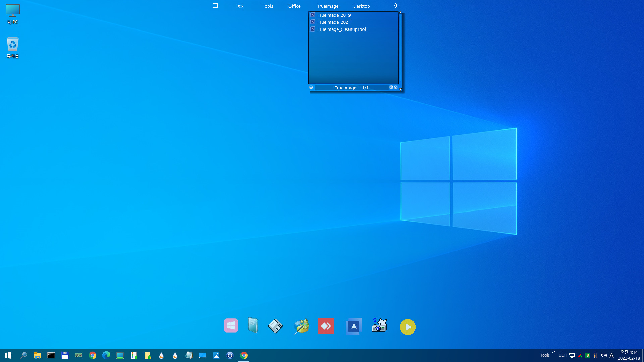The width and height of the screenshot is (644, 362).
Task: Open Command Prompt taskbar icon
Action: pyautogui.click(x=51, y=355)
